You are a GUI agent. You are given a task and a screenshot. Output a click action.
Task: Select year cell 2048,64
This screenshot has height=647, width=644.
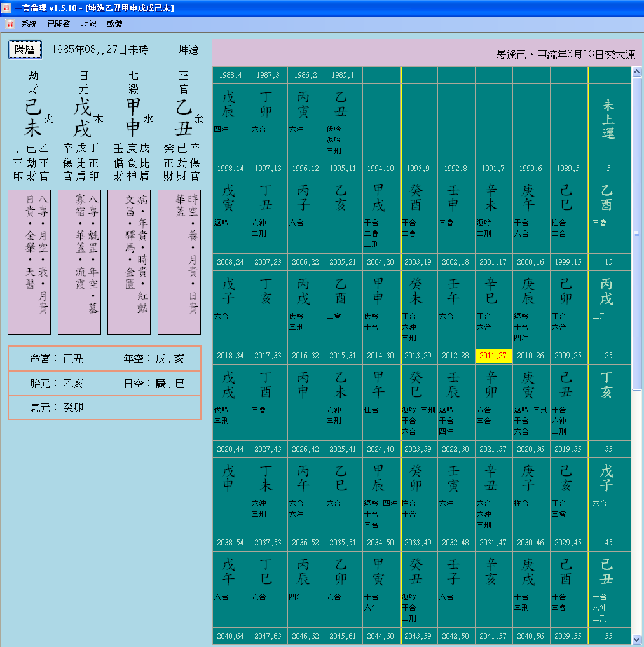click(231, 636)
